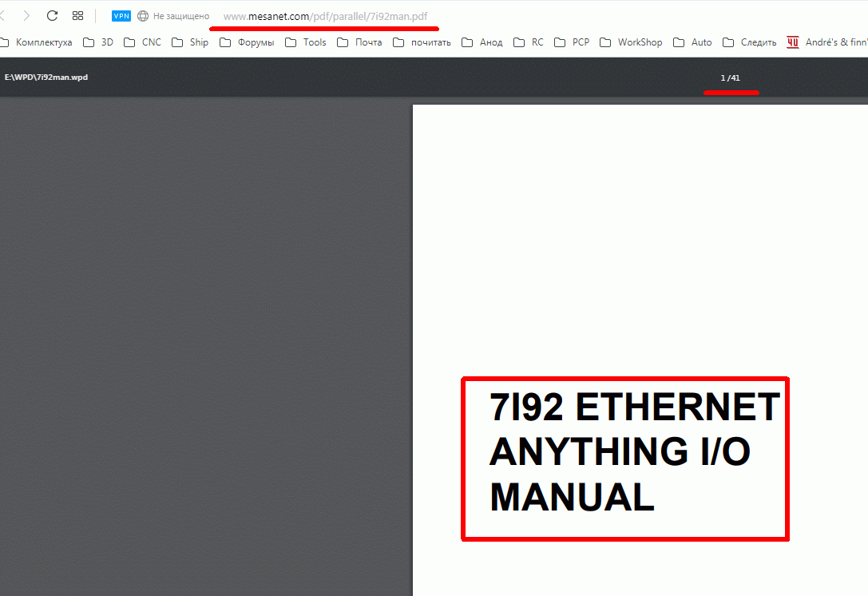868x596 pixels.
Task: Click the globe site security icon
Action: 143,16
